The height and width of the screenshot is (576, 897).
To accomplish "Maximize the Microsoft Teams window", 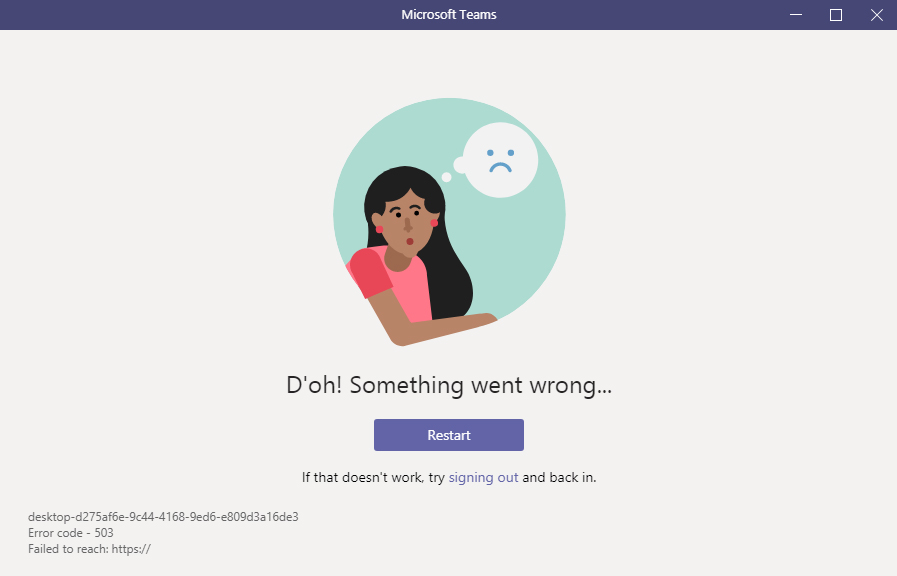I will (836, 15).
